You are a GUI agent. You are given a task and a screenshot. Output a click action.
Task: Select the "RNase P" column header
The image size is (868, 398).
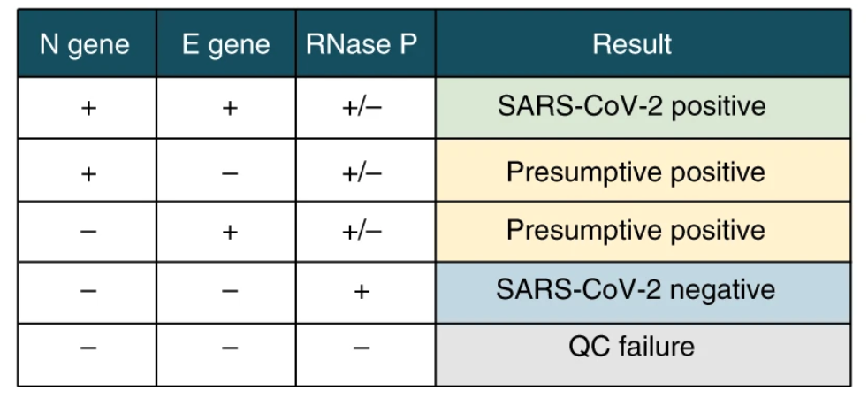tap(362, 44)
